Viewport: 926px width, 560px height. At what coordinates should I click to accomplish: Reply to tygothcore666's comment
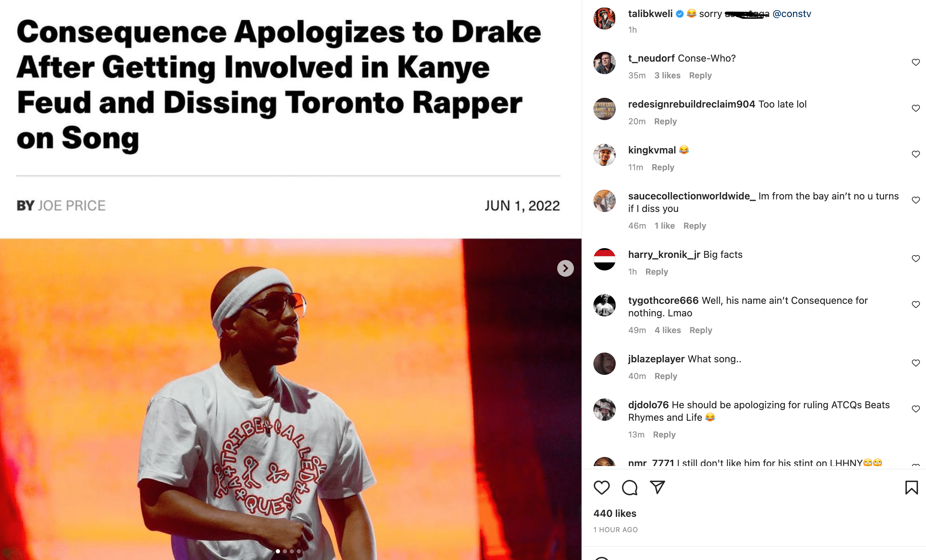pos(701,330)
